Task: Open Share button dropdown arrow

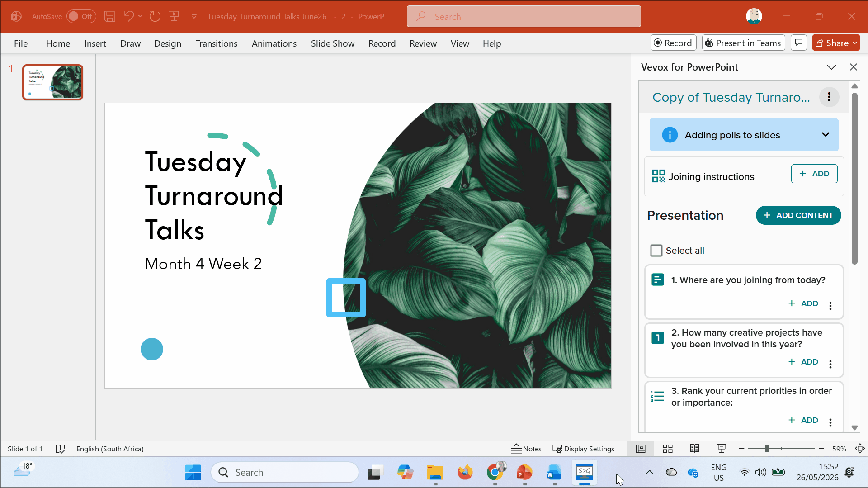Action: click(855, 43)
